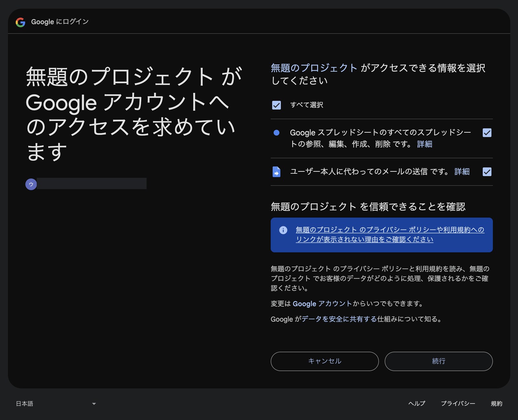Open the ヘルプ footer link
This screenshot has height=420, width=518.
[417, 403]
